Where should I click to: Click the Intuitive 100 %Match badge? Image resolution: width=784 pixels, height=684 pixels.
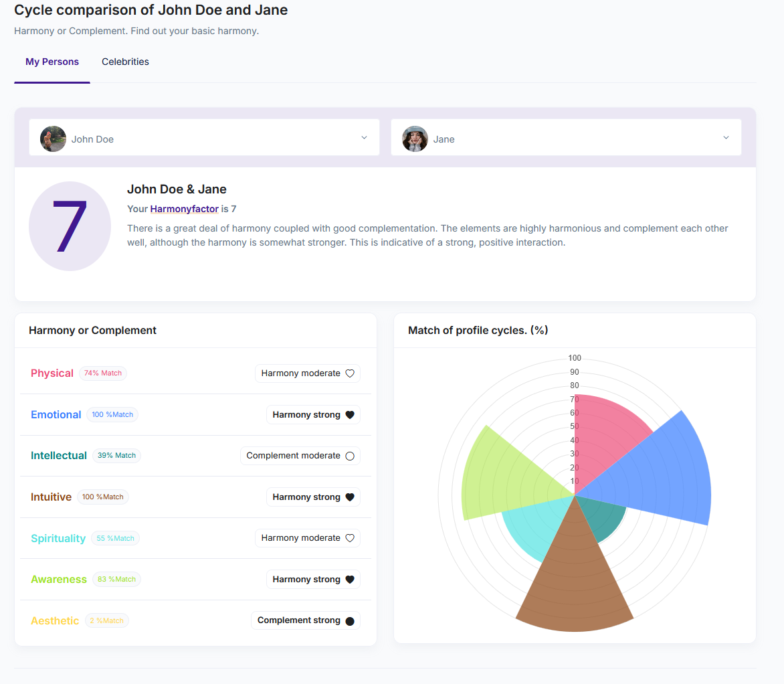point(102,497)
